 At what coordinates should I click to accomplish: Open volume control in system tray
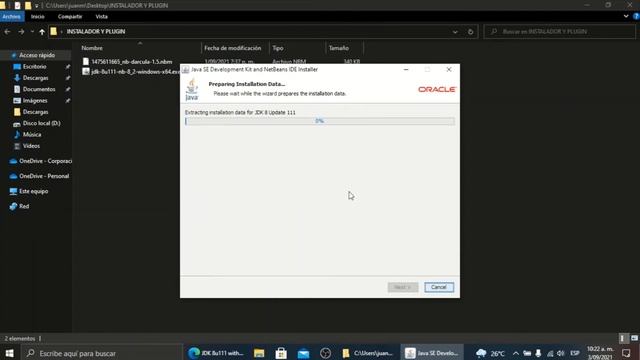click(x=561, y=353)
